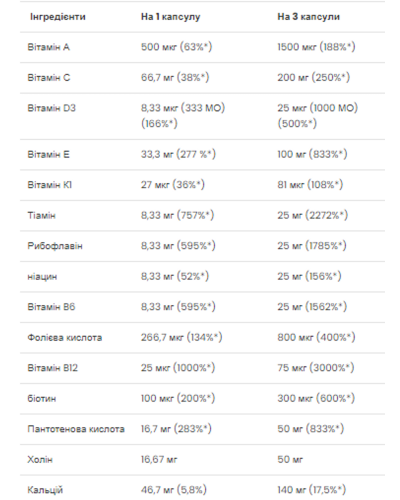
Task: Select the Вітамін K1 ingredient cell
Action: (x=49, y=185)
